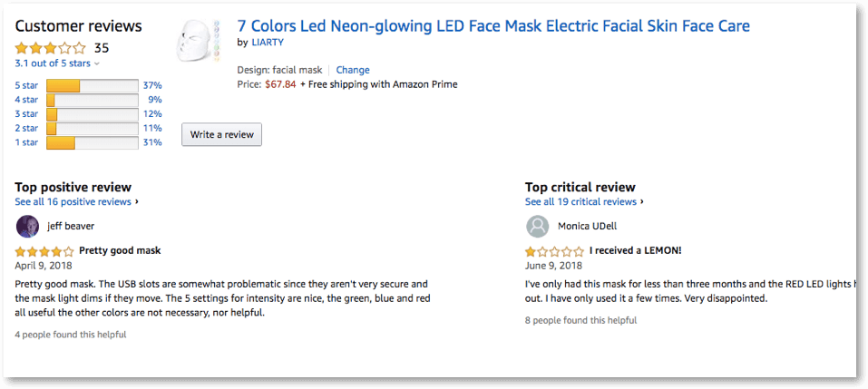Open the Pretty good mask review title
868x389 pixels.
pyautogui.click(x=120, y=250)
